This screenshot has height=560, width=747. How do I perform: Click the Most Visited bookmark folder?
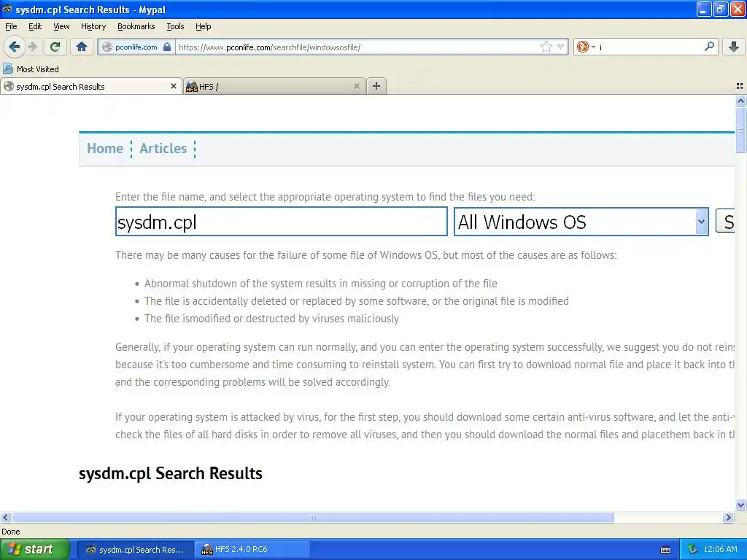pyautogui.click(x=31, y=69)
